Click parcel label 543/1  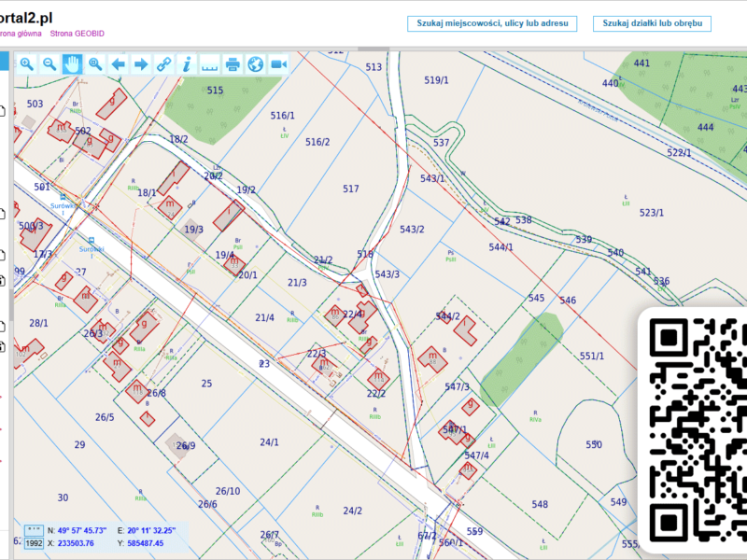(x=432, y=178)
